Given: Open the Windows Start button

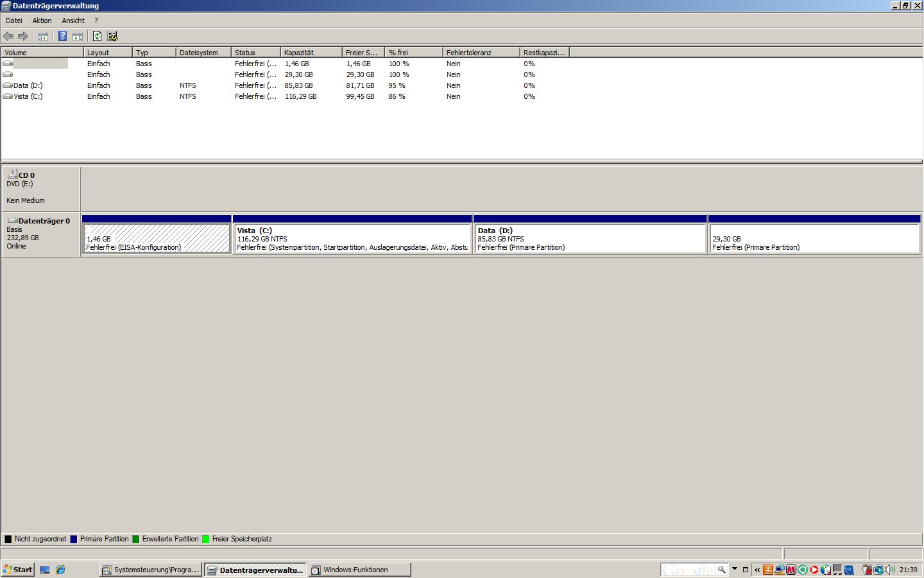Looking at the screenshot, I should [x=17, y=570].
